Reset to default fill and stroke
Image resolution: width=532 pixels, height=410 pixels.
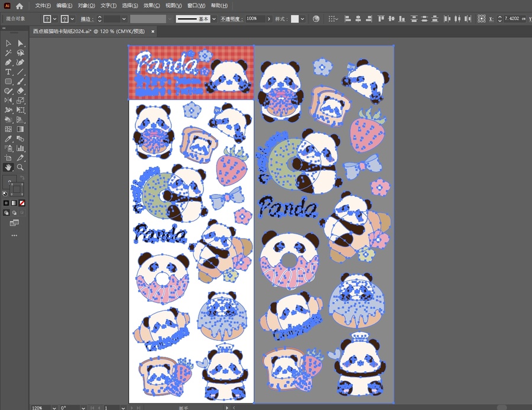pos(5,193)
